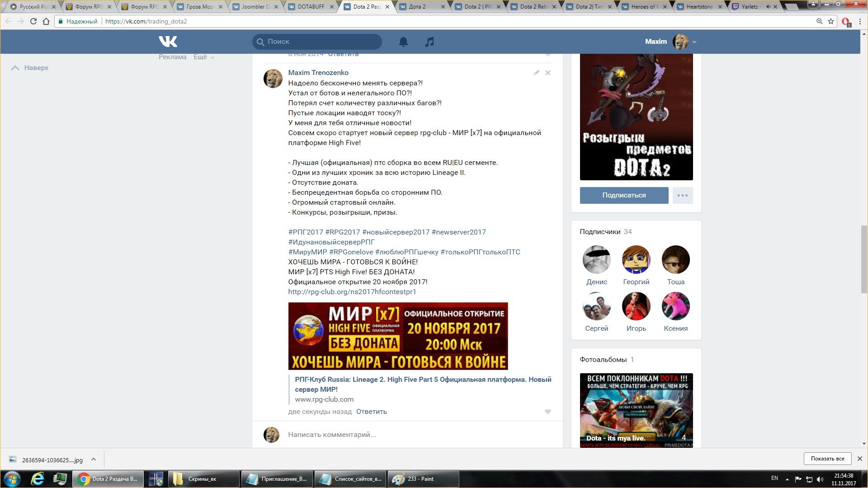Open the Maxim profile dropdown arrow
The width and height of the screenshot is (868, 488).
(694, 42)
